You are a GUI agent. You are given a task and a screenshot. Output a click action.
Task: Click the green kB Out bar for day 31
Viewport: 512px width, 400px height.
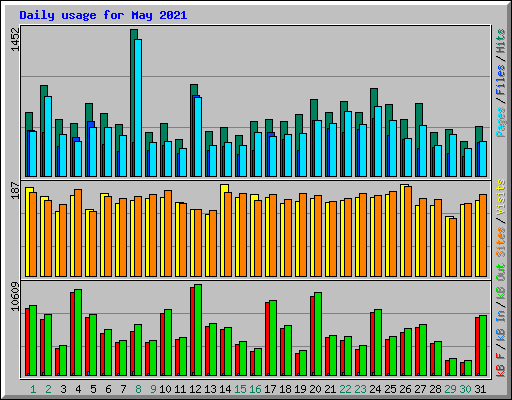(483, 345)
